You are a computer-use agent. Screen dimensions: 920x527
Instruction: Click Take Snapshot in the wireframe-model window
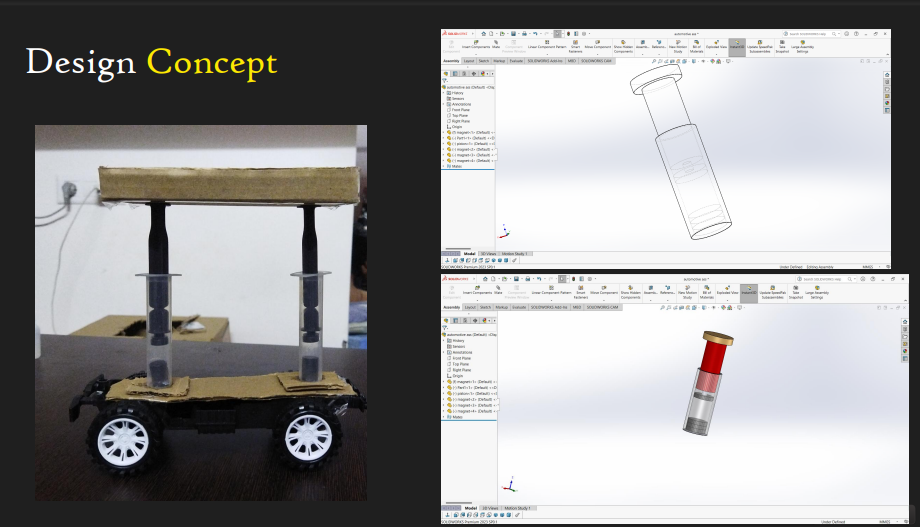(782, 46)
